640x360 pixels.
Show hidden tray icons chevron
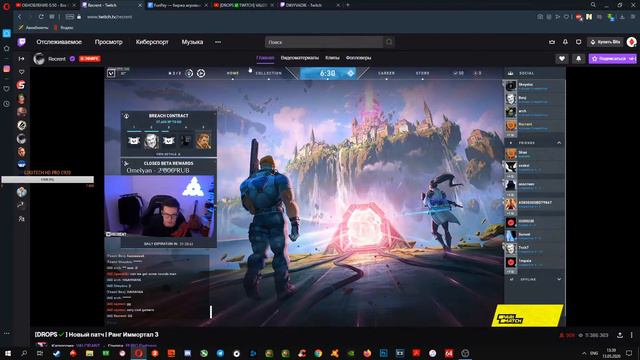click(584, 353)
